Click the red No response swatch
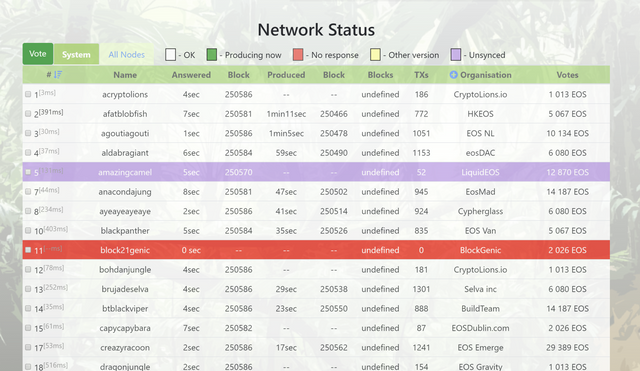Image resolution: width=640 pixels, height=371 pixels. pos(298,55)
